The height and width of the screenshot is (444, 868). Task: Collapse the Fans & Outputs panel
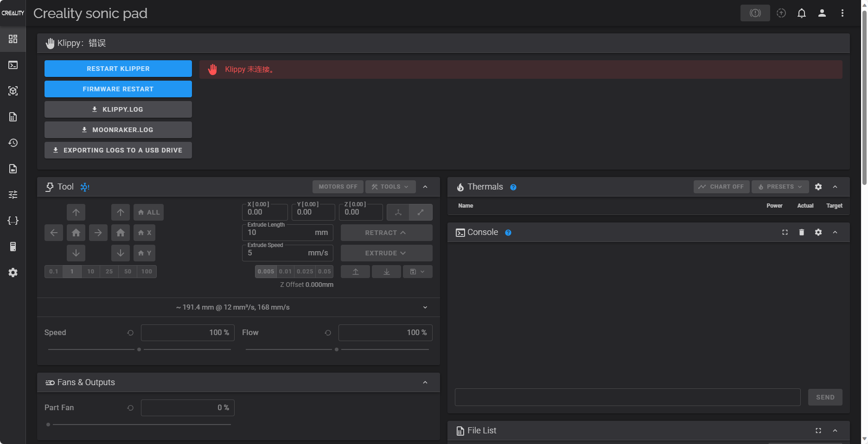pos(425,382)
